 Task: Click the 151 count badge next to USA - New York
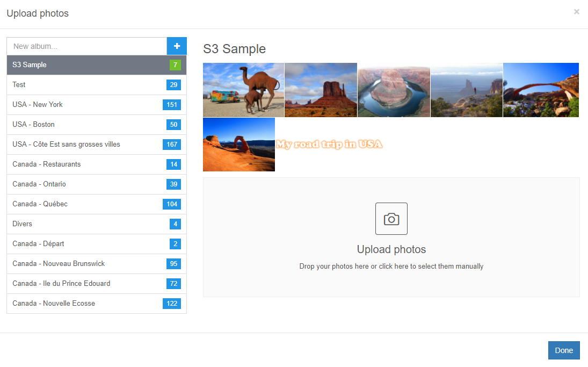click(x=171, y=104)
